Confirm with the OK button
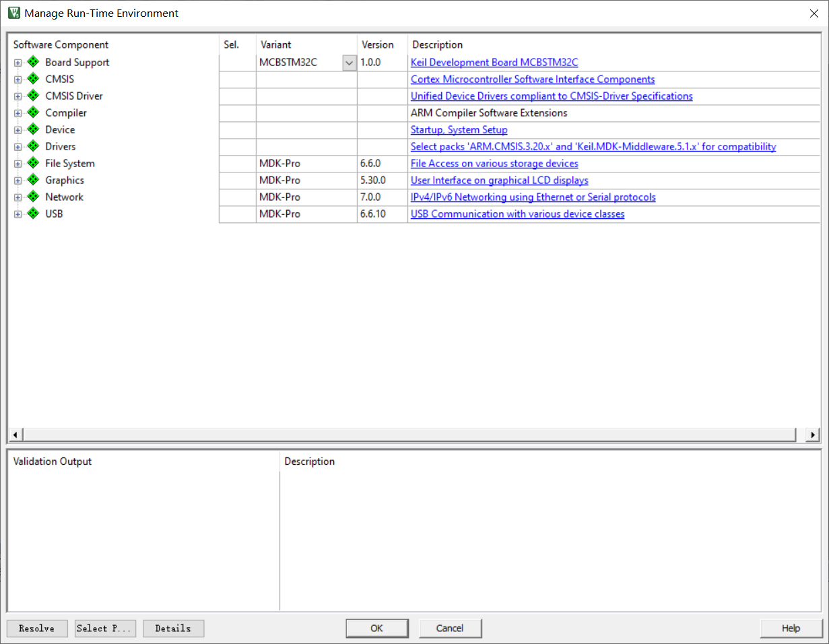The image size is (829, 644). 376,629
